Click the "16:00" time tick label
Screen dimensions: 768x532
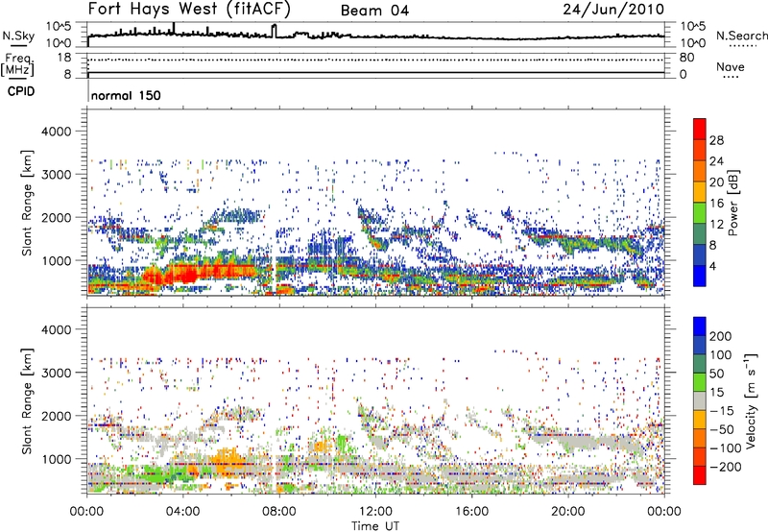point(471,511)
